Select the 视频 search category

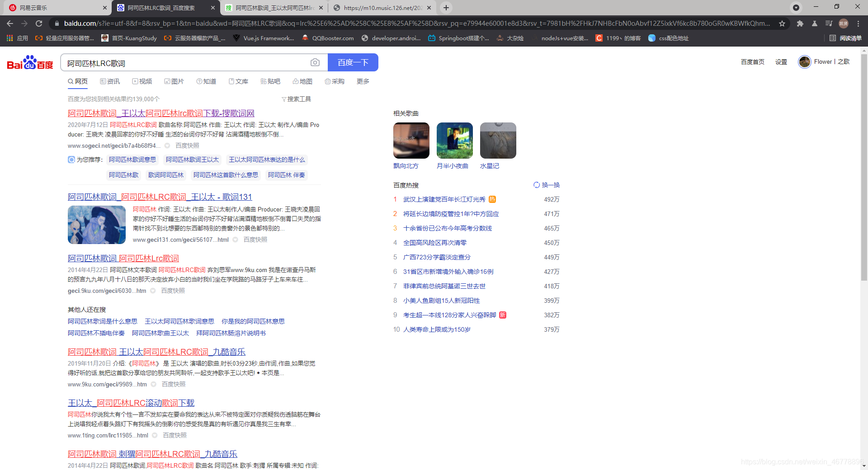[142, 81]
